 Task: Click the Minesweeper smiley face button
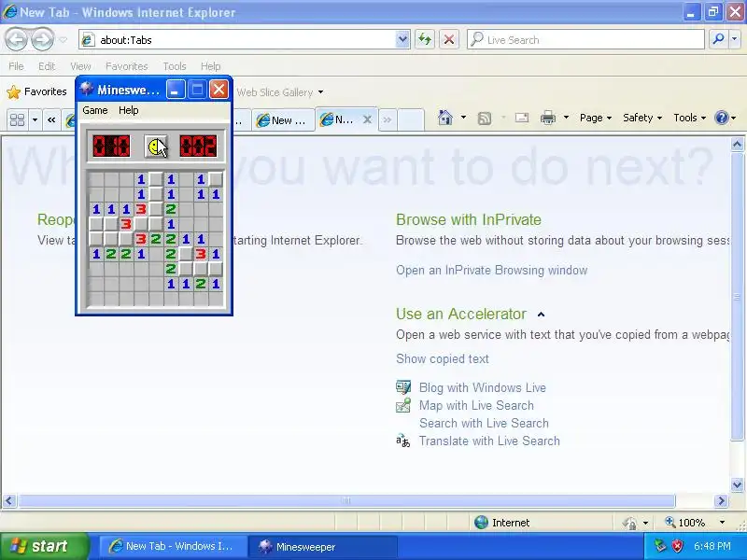156,146
